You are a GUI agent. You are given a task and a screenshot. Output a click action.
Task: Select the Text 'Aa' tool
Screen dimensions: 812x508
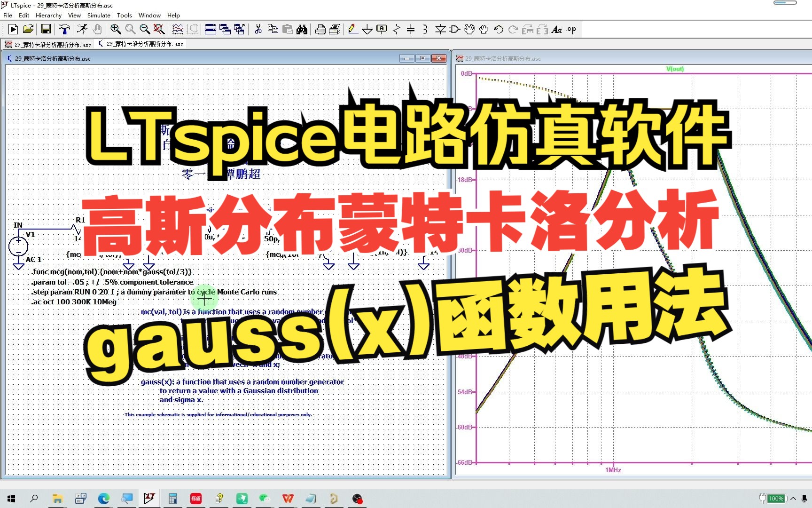pyautogui.click(x=556, y=29)
